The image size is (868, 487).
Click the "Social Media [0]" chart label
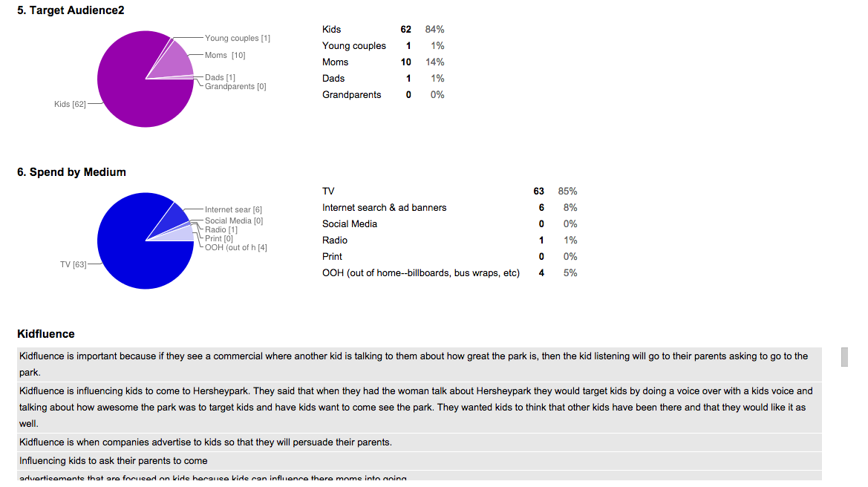click(234, 221)
